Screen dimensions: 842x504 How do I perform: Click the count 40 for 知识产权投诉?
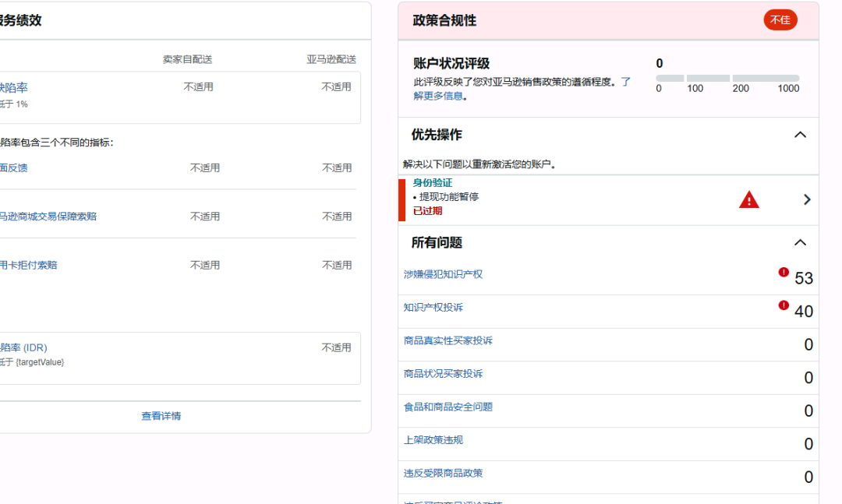pyautogui.click(x=803, y=312)
